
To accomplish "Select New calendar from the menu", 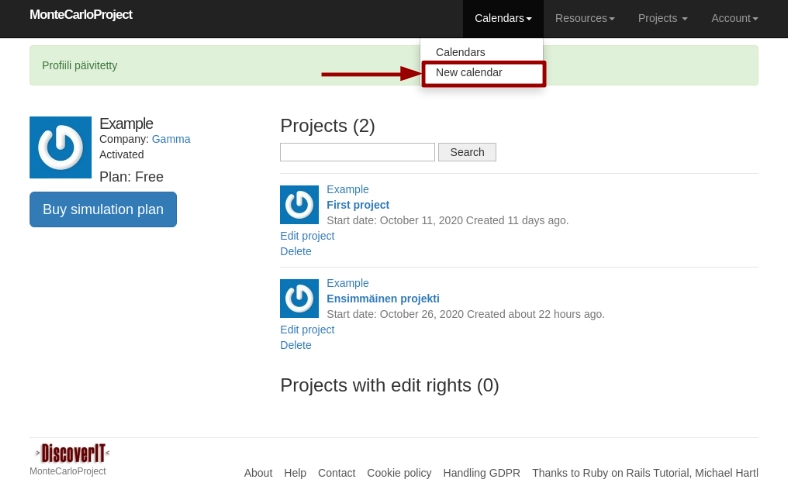I will pos(469,73).
